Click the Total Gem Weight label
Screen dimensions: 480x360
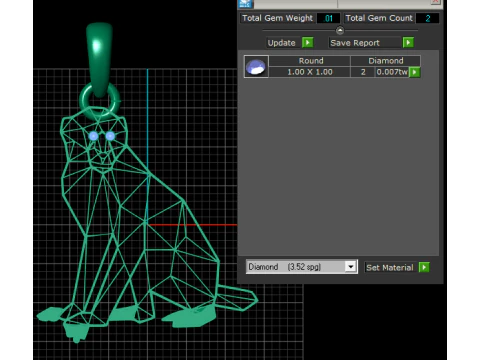tap(277, 18)
